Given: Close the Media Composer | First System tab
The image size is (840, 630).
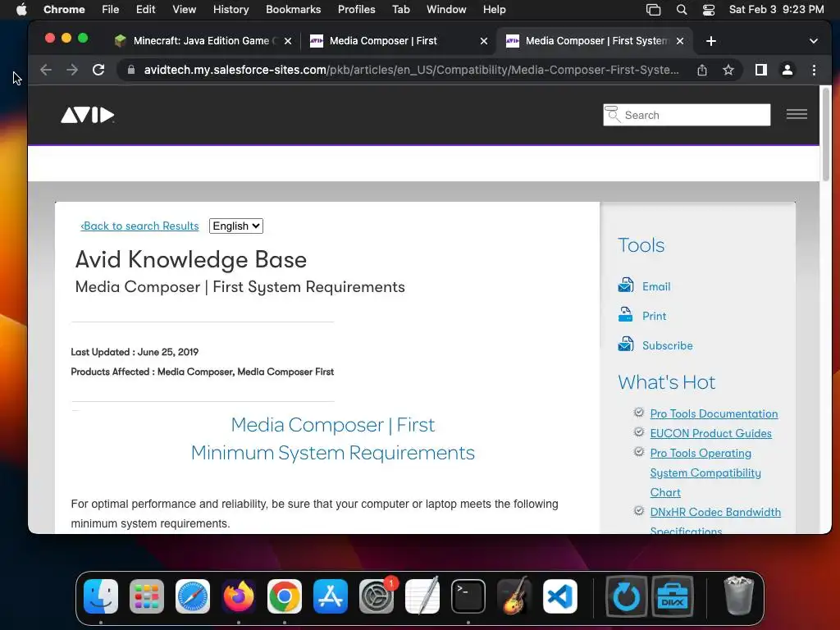Looking at the screenshot, I should (680, 41).
